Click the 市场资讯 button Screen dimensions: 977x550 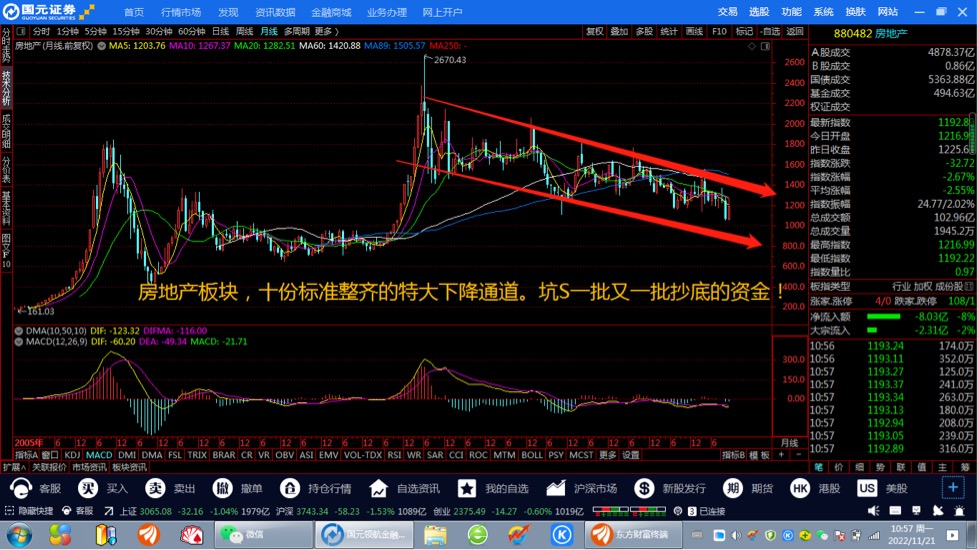tap(89, 467)
